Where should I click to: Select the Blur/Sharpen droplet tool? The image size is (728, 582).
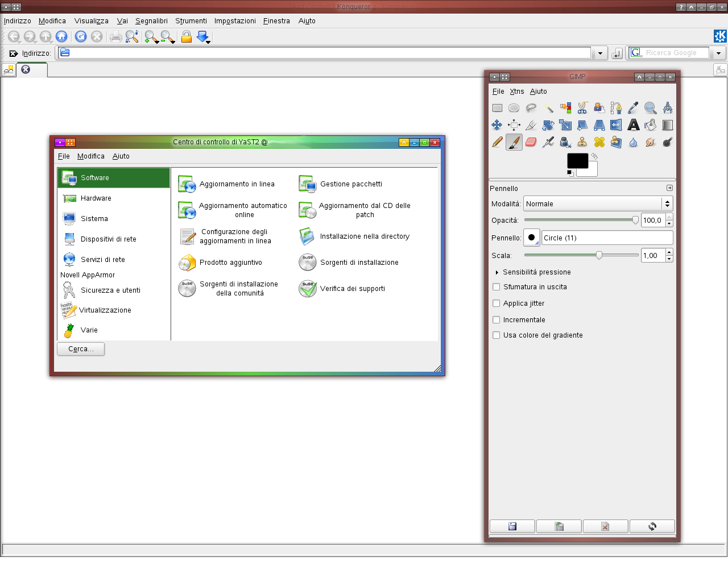click(634, 142)
